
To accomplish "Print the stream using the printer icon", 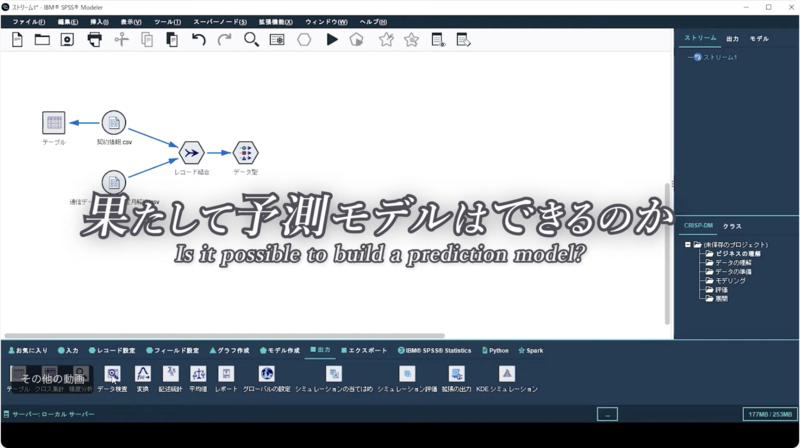I will click(x=94, y=39).
